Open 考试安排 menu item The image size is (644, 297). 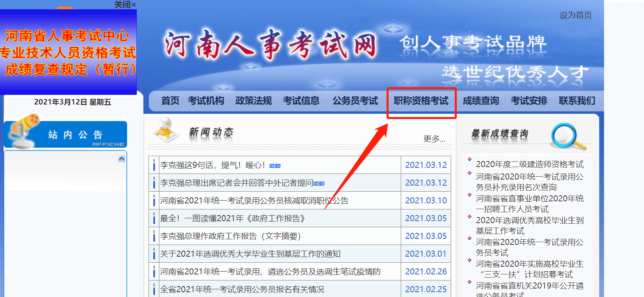pos(529,100)
